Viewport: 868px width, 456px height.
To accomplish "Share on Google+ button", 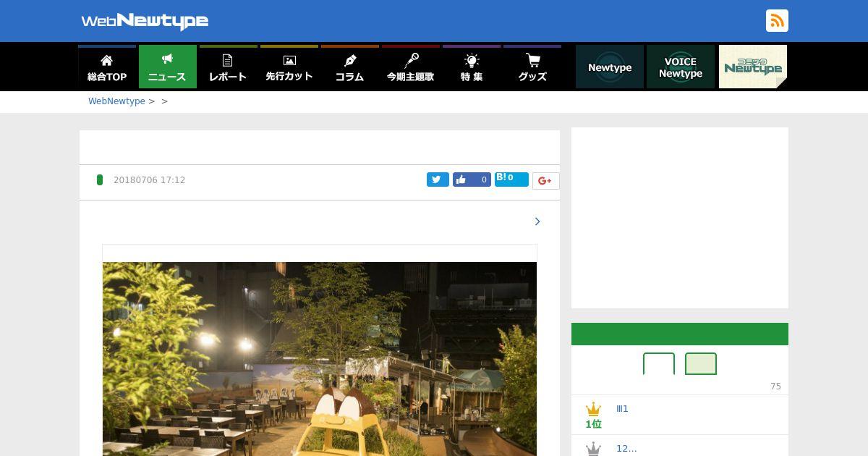I will [x=545, y=181].
